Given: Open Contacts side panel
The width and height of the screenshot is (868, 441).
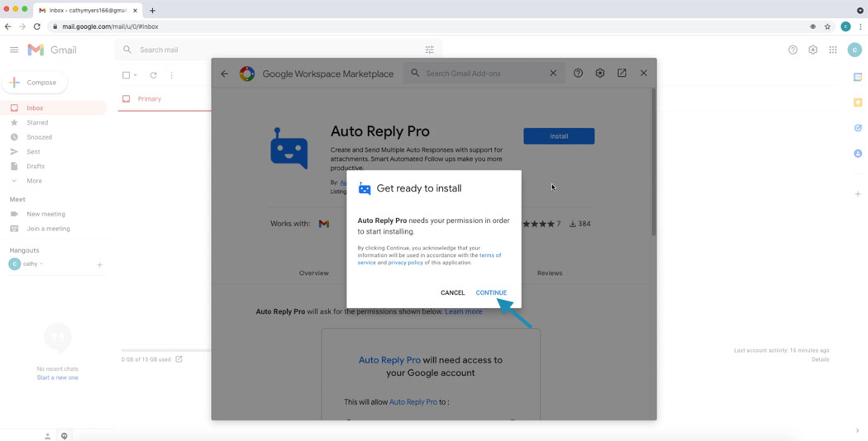Looking at the screenshot, I should tap(857, 154).
